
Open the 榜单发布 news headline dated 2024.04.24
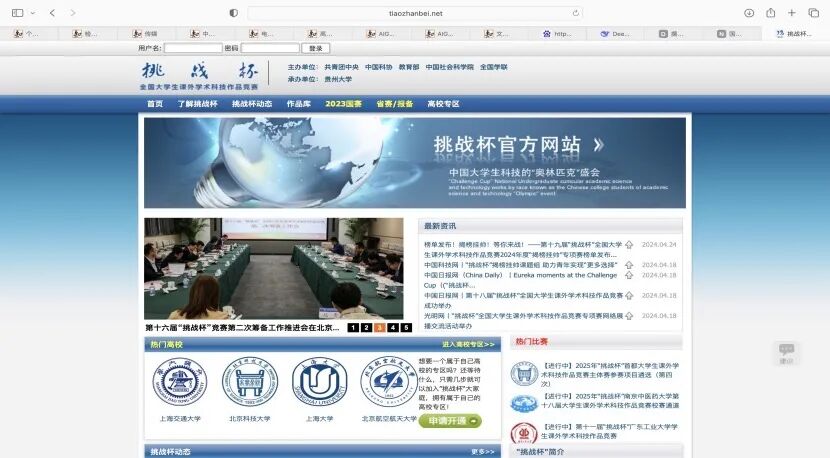point(523,249)
